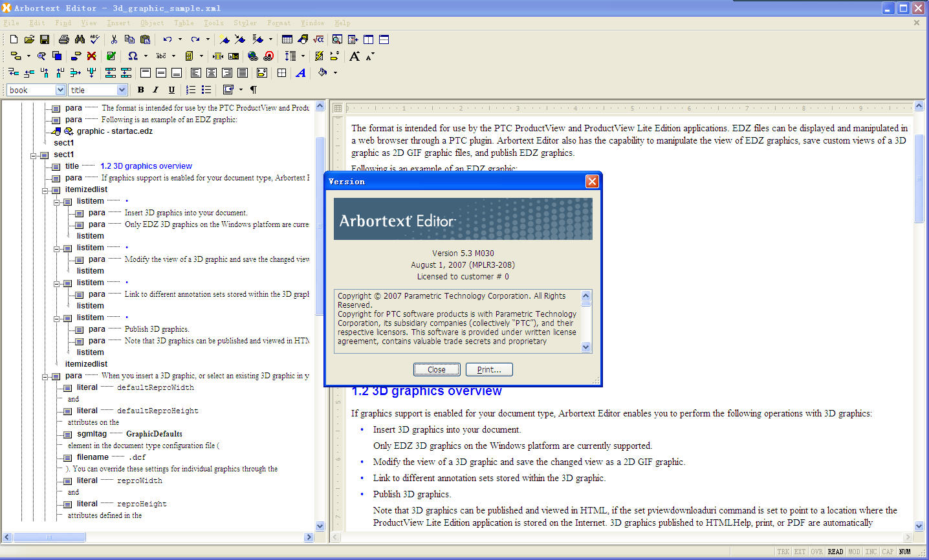Click the copyright text scrollbar in Version dialog
Image resolution: width=929 pixels, height=560 pixels.
586,321
